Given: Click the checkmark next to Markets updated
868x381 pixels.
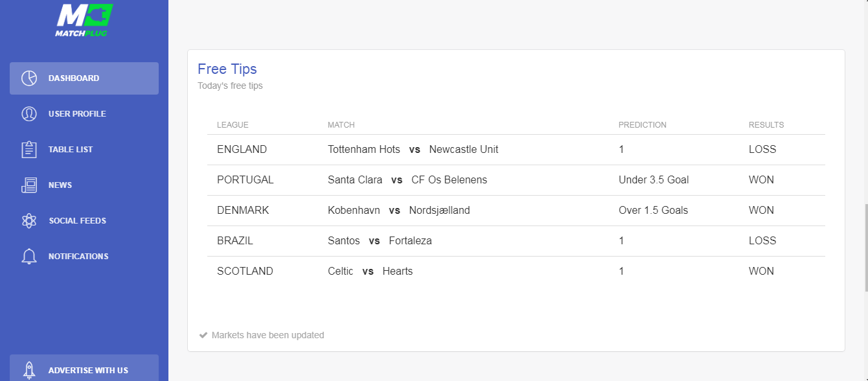Looking at the screenshot, I should (x=203, y=336).
